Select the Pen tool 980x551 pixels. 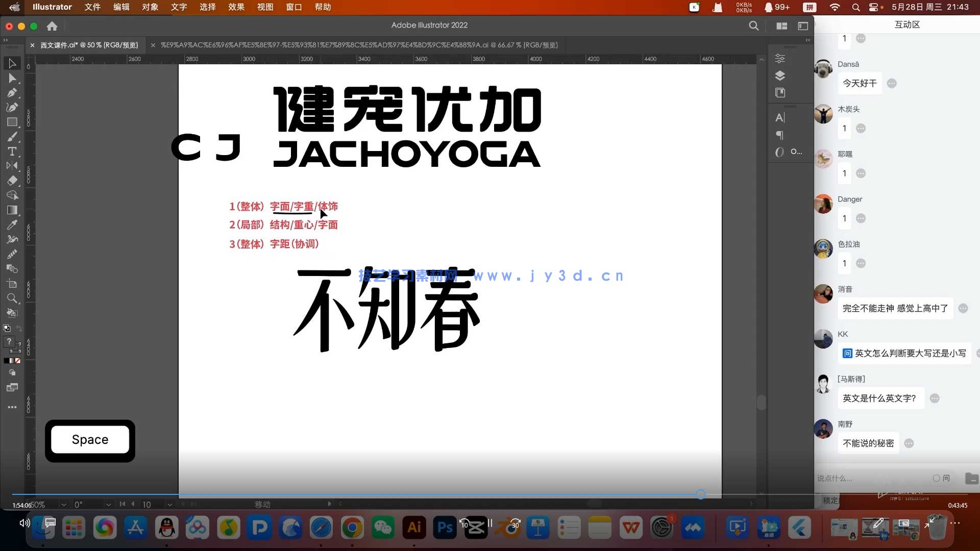point(12,93)
